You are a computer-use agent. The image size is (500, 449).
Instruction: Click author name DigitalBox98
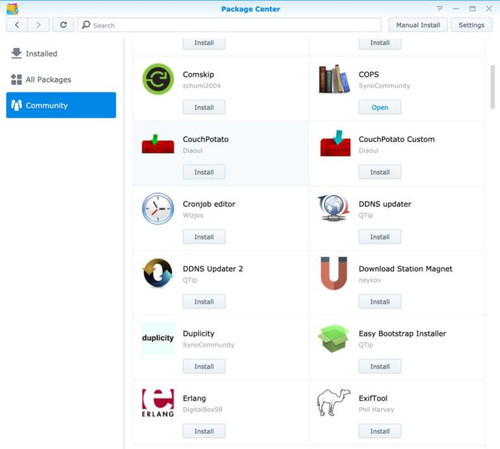(x=202, y=409)
